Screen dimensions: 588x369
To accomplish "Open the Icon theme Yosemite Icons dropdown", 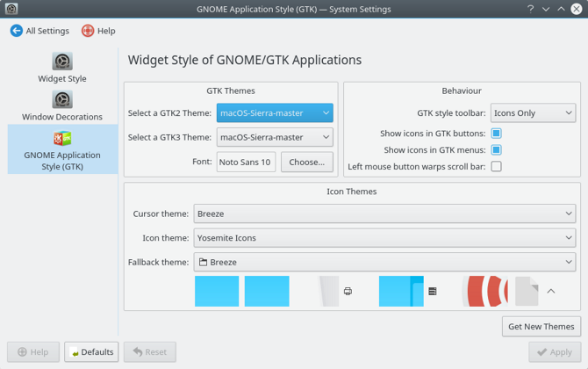I will (x=384, y=238).
